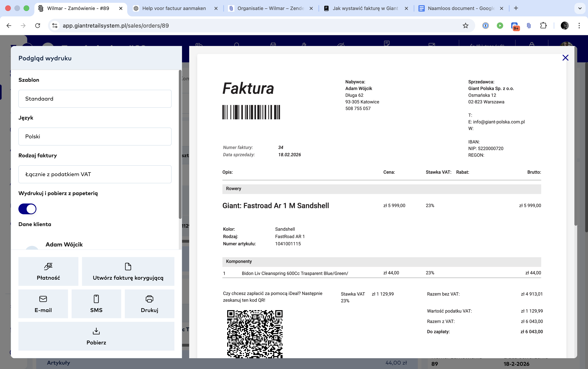
Task: Toggle Wydrukuj i pobierz z papeterią switch
Action: (x=27, y=209)
